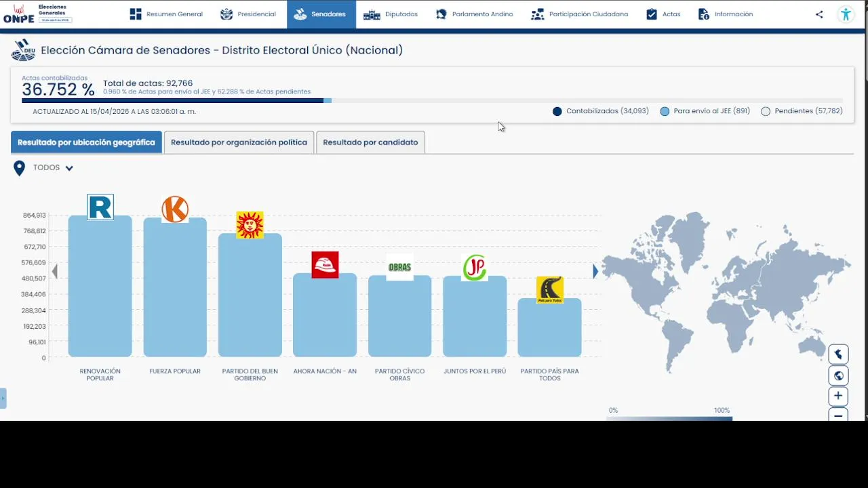Select the Juntos por el Perú logo

click(x=475, y=268)
